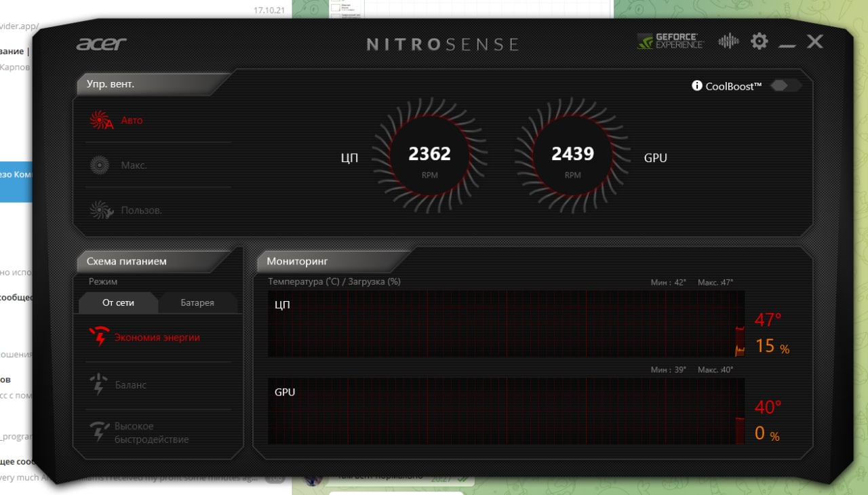Switch to the Батарея tab

[197, 302]
